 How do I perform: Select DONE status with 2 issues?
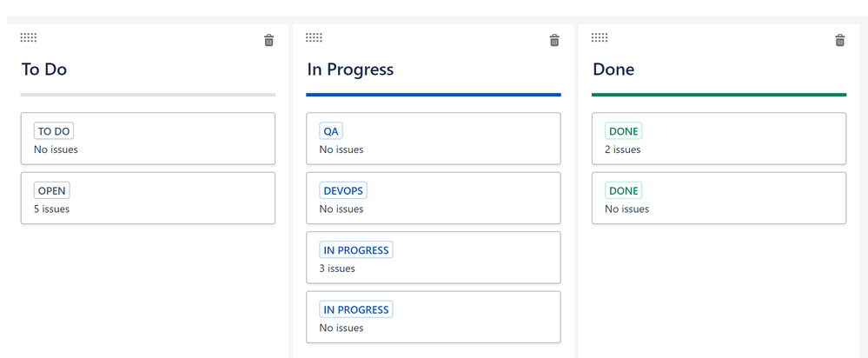[x=719, y=138]
